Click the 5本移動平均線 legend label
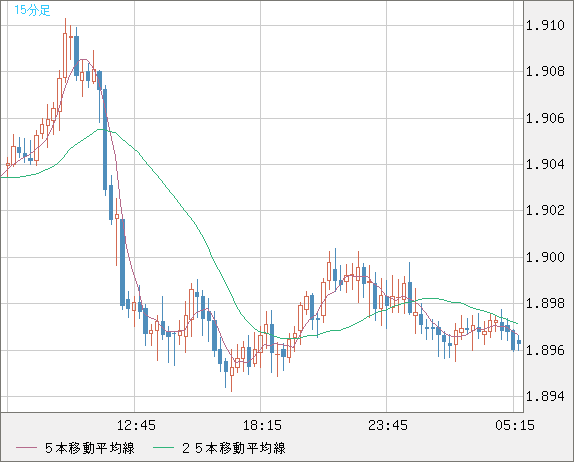Screen dimensions: 574x462 click(90, 448)
